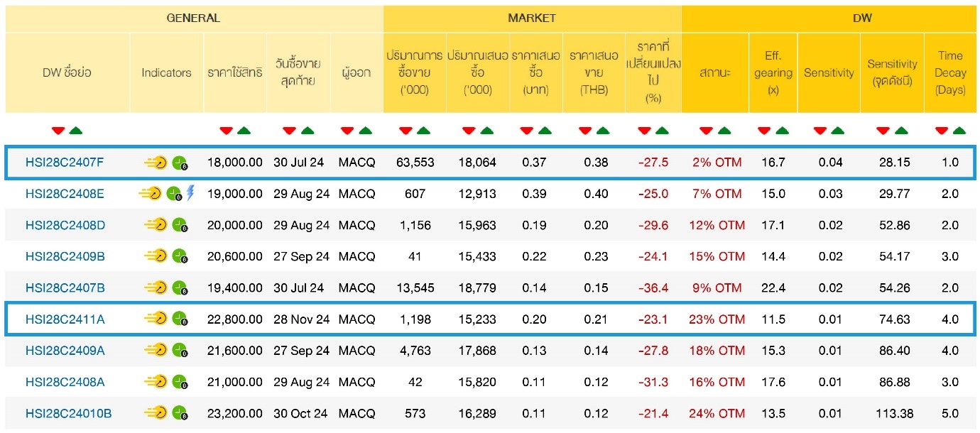Click the green clock icon for HSI28C2411A

point(180,319)
